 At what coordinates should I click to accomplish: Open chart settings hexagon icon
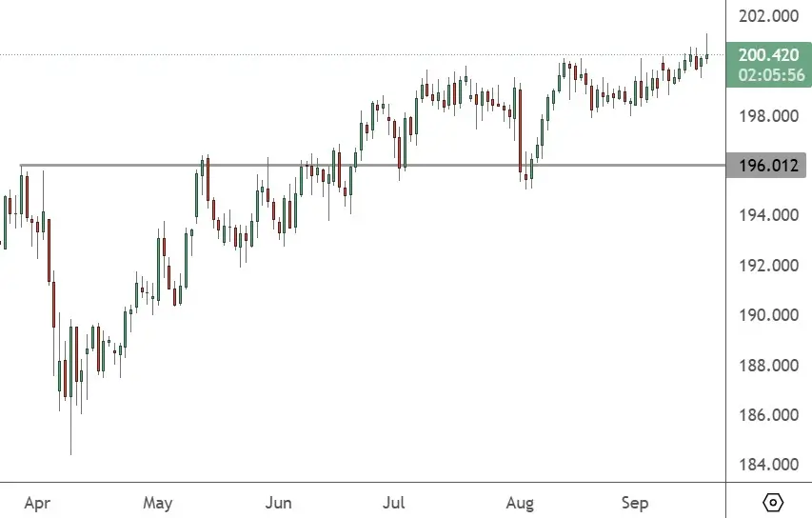[x=772, y=501]
